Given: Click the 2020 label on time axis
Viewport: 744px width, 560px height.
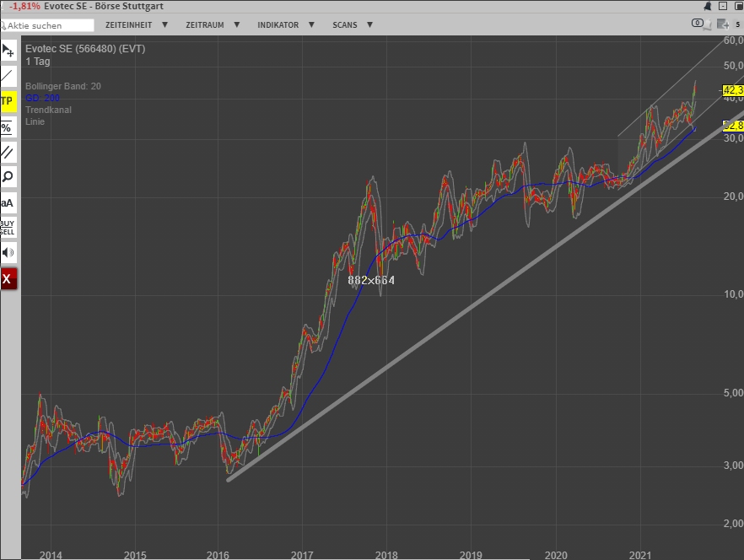Looking at the screenshot, I should click(x=556, y=555).
